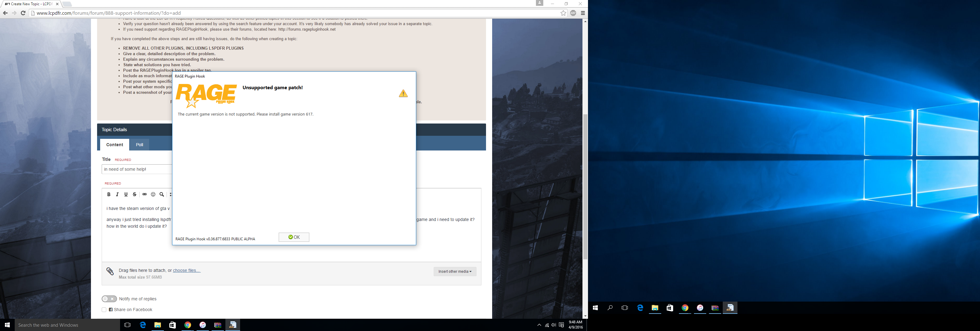Apply strikethrough formatting in editor

coord(135,194)
